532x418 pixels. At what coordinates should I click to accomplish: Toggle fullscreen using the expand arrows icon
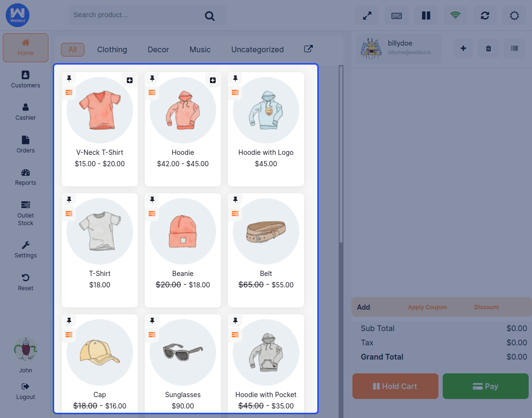pos(367,15)
